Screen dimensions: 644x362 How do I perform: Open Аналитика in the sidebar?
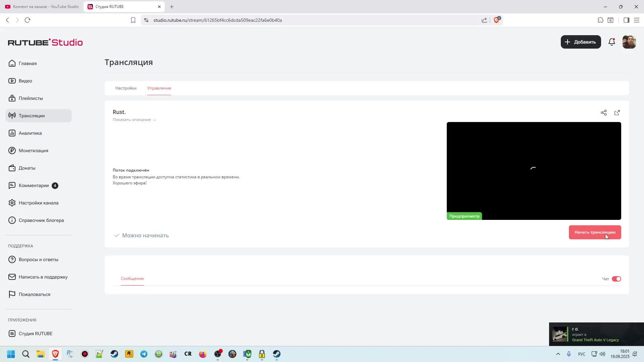click(30, 133)
